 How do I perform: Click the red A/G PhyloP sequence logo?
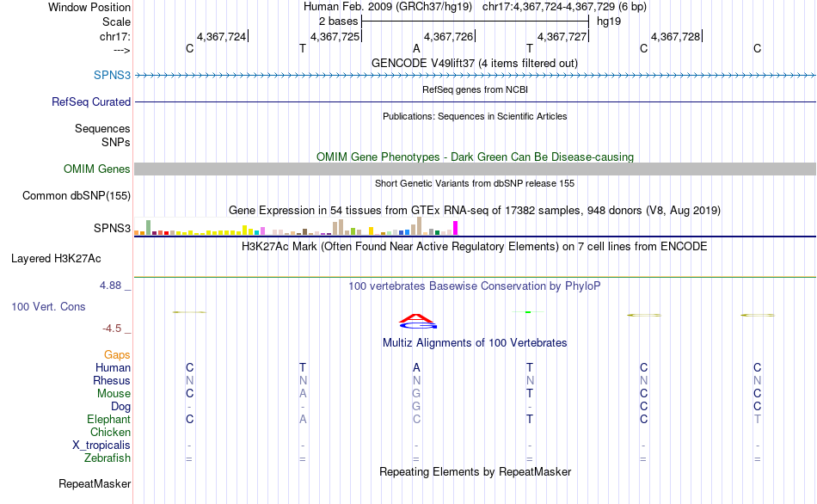(x=418, y=321)
